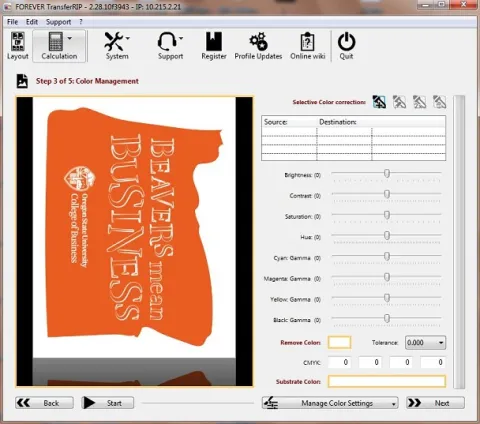Click the Saturation slider handle
Viewport: 480px width, 424px height.
tap(387, 215)
